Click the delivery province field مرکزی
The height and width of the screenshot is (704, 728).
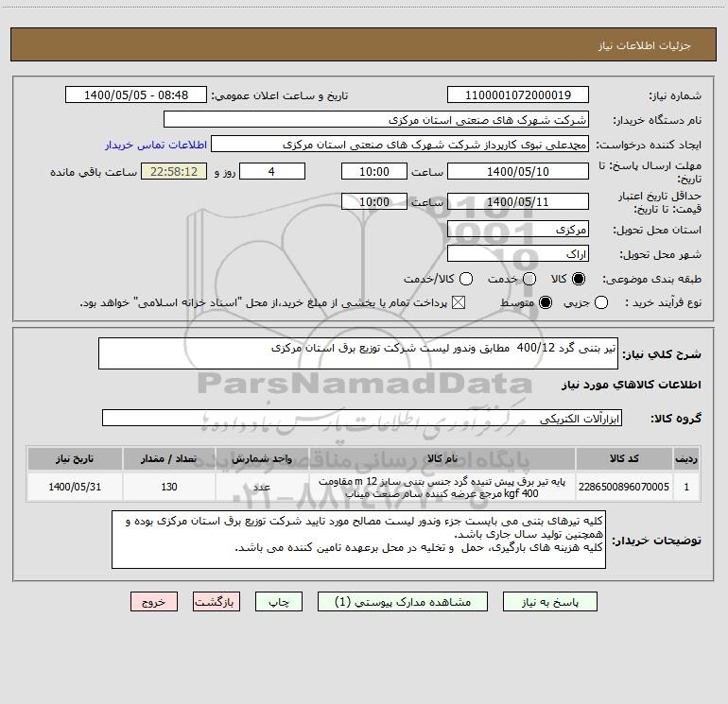(x=518, y=230)
